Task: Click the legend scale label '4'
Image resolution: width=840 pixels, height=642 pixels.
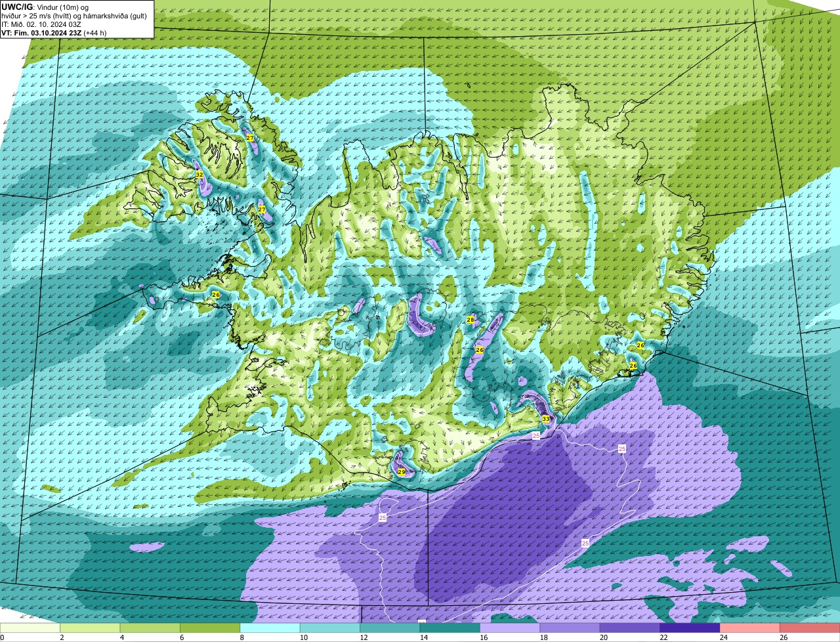Action: coord(121,637)
